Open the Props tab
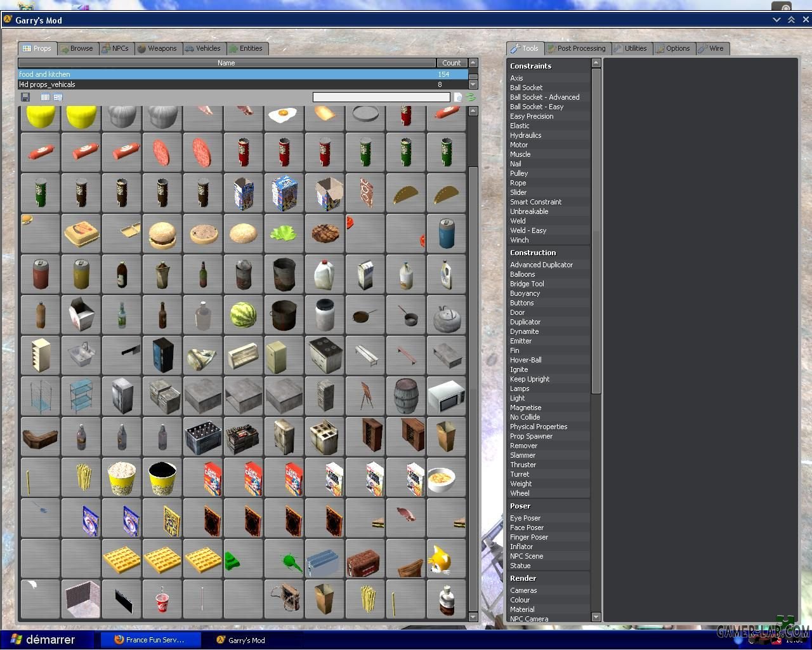812x650 pixels. 37,48
